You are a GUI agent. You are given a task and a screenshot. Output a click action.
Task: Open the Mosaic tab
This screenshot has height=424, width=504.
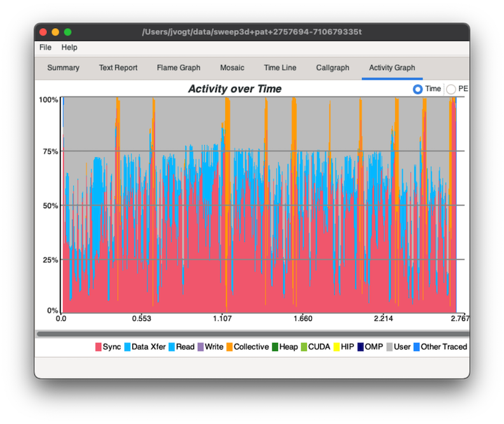(232, 68)
